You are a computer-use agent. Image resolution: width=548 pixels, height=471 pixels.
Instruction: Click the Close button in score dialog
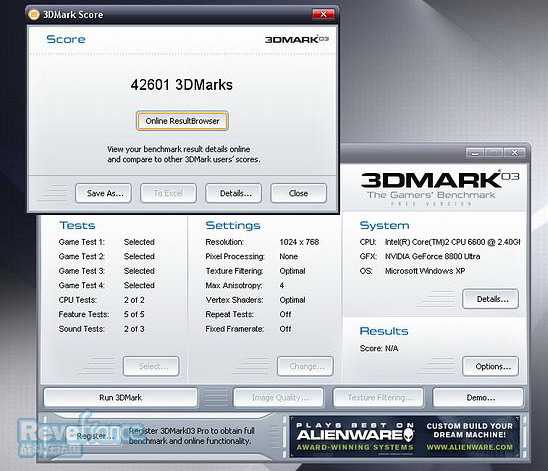click(x=298, y=193)
